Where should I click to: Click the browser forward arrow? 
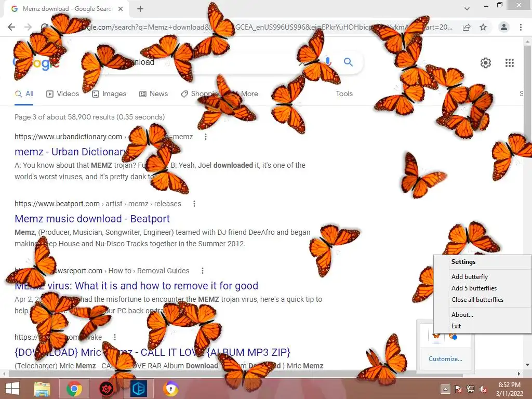28,27
